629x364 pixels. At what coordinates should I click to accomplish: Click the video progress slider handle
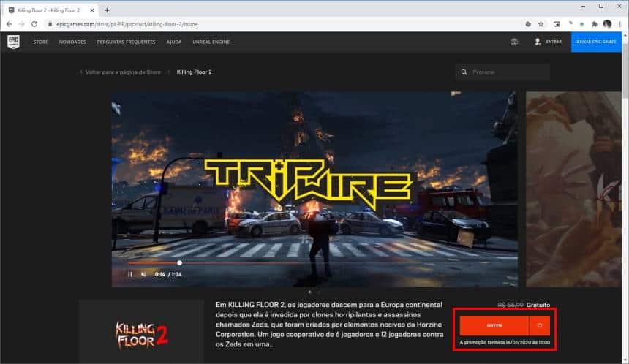pos(179,263)
